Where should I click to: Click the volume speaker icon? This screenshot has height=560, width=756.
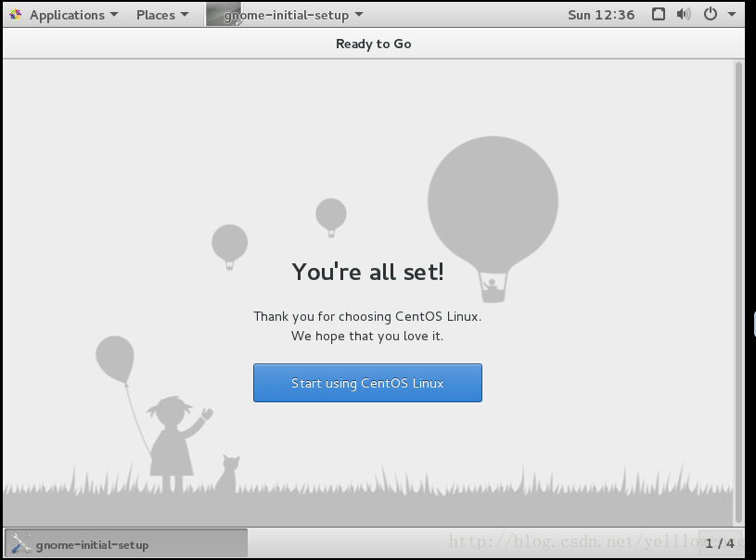pos(684,14)
